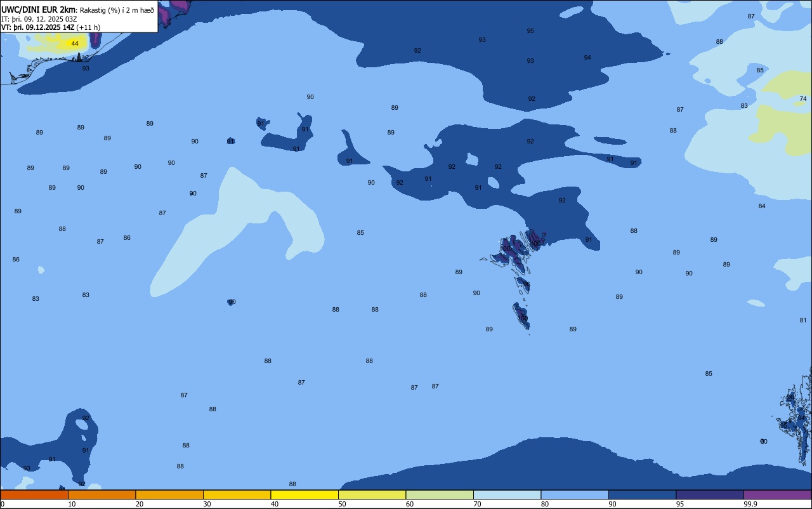The image size is (812, 509).
Task: Click the humidity value "84" on the map
Action: coord(762,206)
